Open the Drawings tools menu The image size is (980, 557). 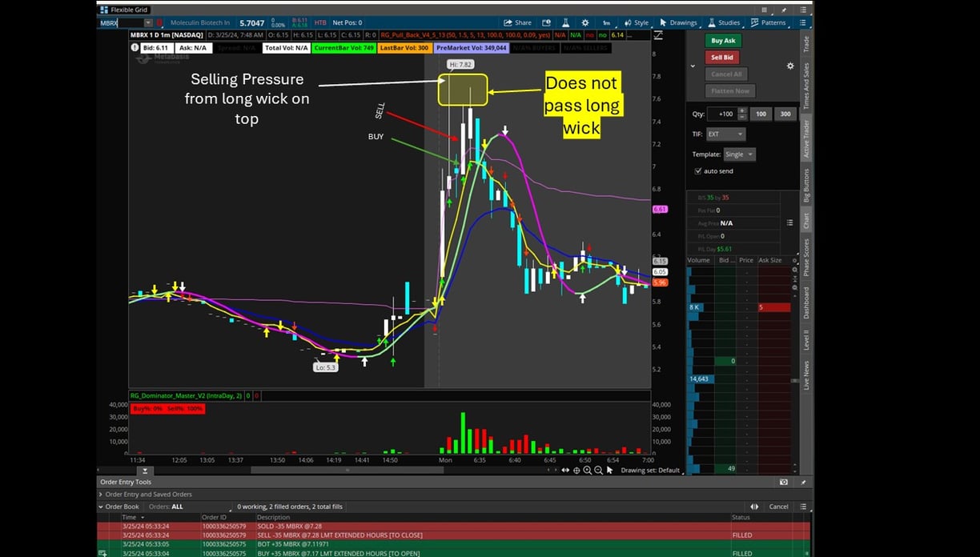[x=678, y=22]
